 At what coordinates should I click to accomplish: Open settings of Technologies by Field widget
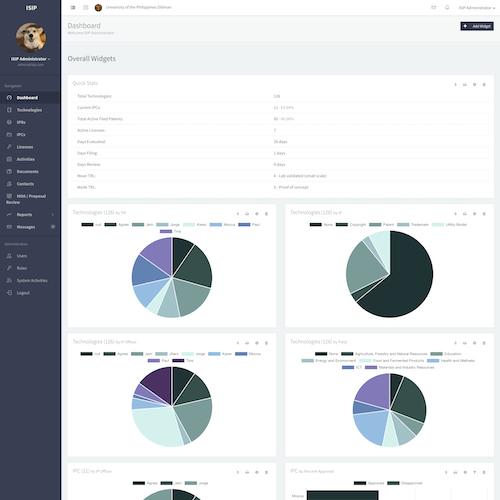click(474, 343)
